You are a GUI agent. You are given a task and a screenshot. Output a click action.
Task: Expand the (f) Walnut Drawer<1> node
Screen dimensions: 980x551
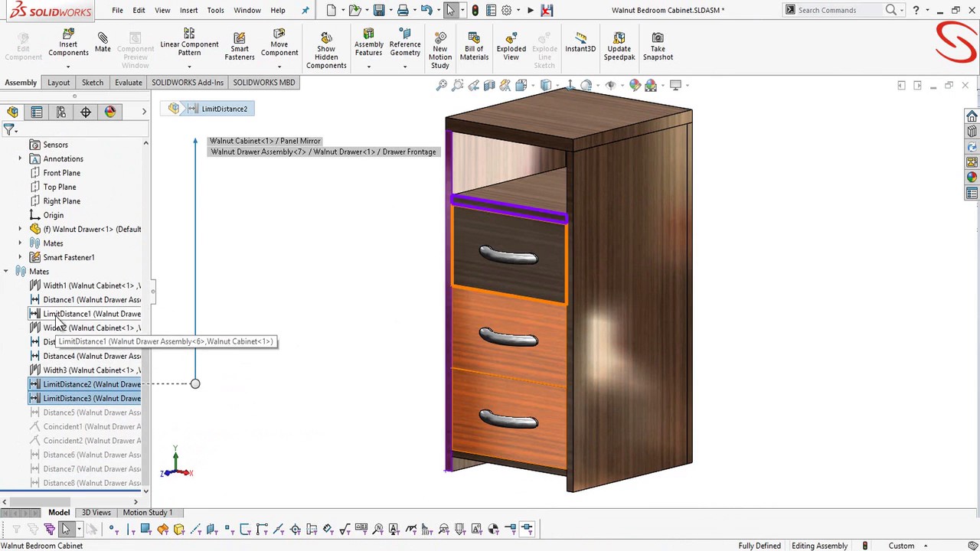tap(20, 230)
